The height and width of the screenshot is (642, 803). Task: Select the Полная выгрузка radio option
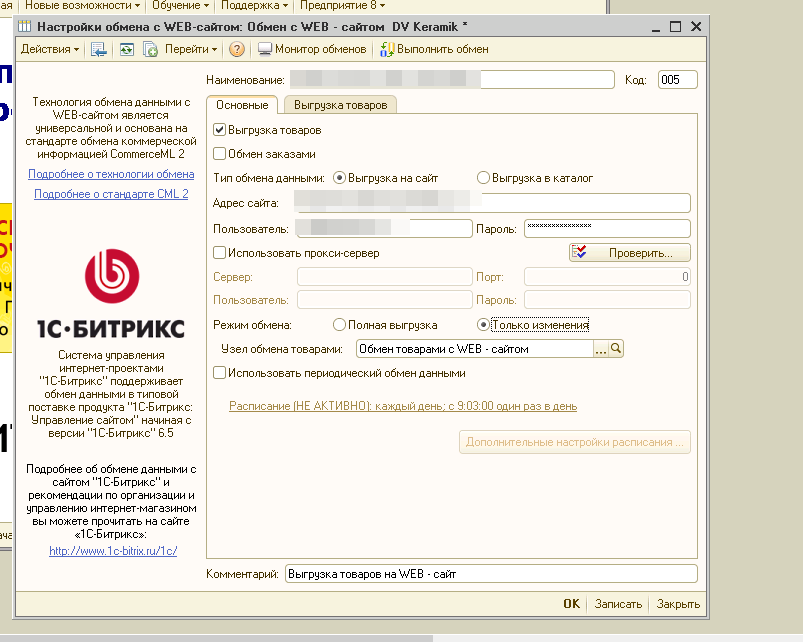pos(340,325)
